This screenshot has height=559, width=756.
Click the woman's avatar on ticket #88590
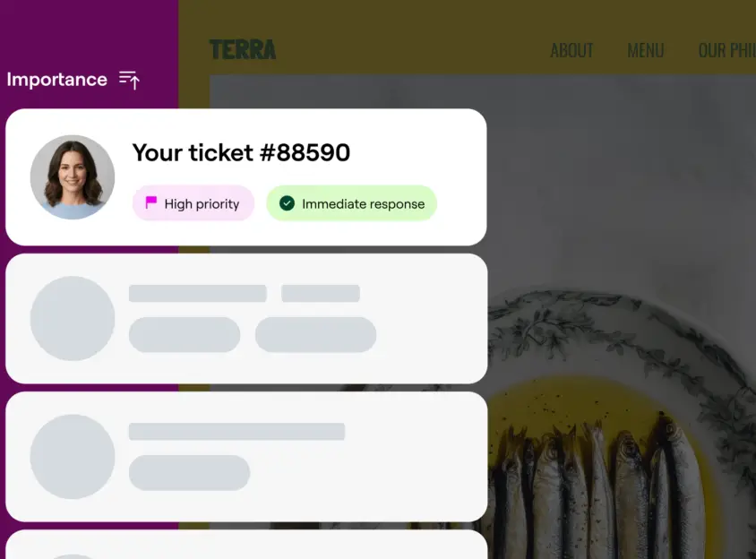(73, 177)
